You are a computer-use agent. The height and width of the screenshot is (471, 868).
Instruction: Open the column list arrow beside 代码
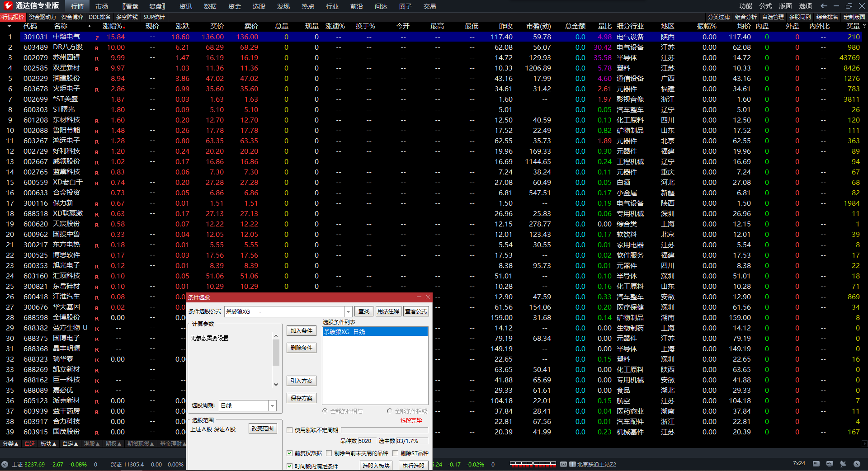tap(9, 26)
